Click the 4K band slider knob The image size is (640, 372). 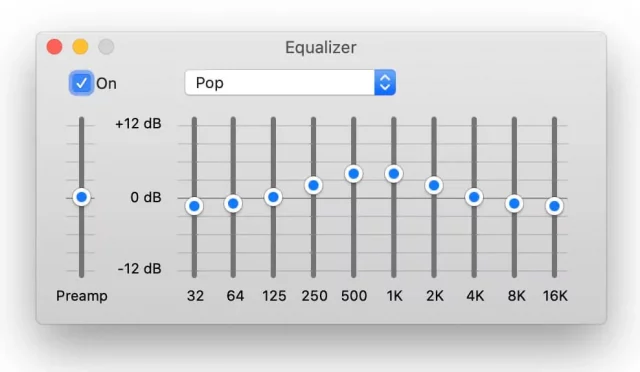(x=474, y=197)
